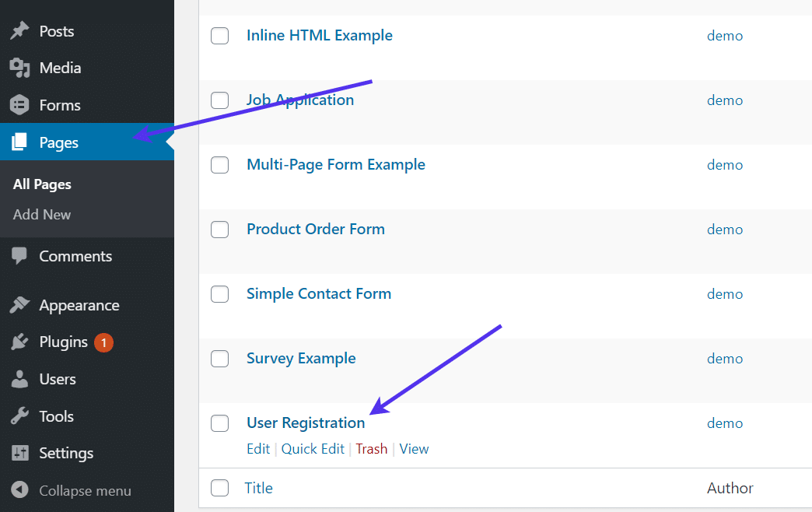Open the Survey Example page title link

coord(301,359)
